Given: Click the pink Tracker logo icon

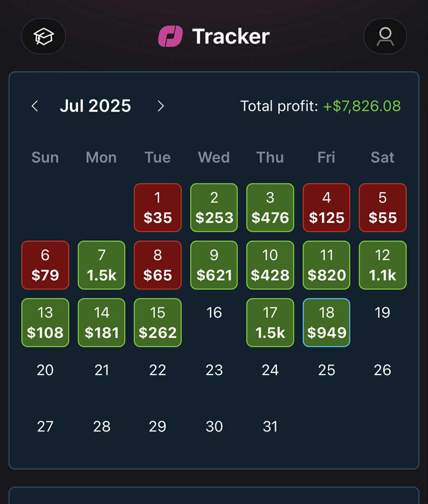Looking at the screenshot, I should 171,36.
